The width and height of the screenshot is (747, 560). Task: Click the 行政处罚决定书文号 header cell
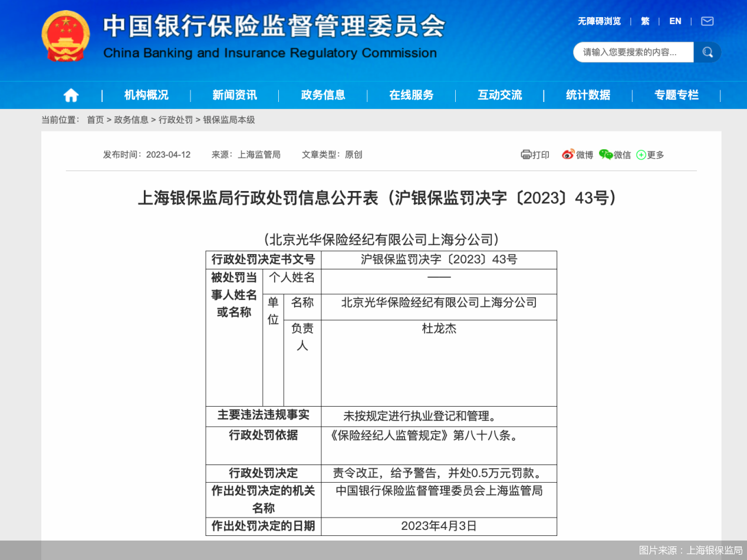(264, 260)
